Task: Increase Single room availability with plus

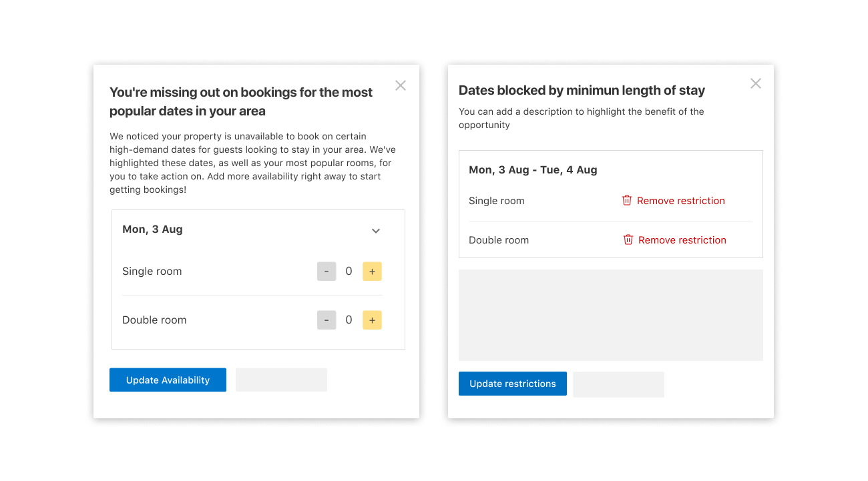Action: (372, 272)
